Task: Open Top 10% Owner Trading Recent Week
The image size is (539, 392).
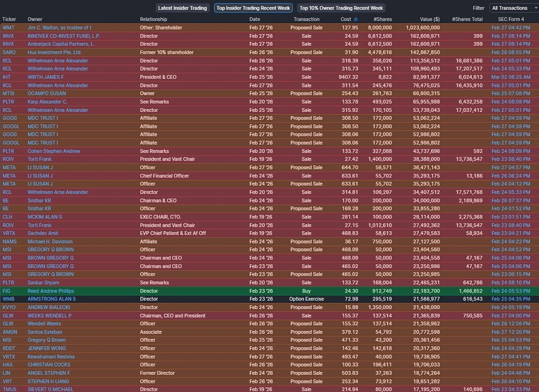Action: pos(341,8)
